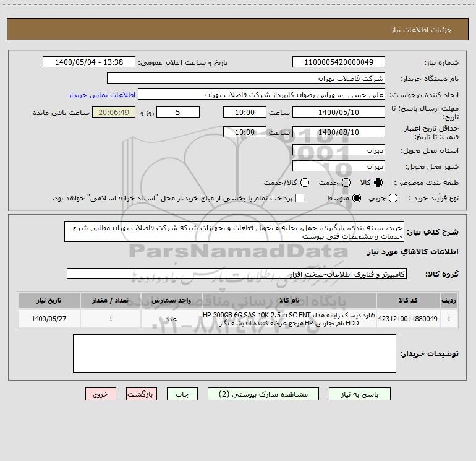Screen dimensions: 476x461
Task: Click the شرح کلی نیاز description box
Action: pyautogui.click(x=234, y=232)
